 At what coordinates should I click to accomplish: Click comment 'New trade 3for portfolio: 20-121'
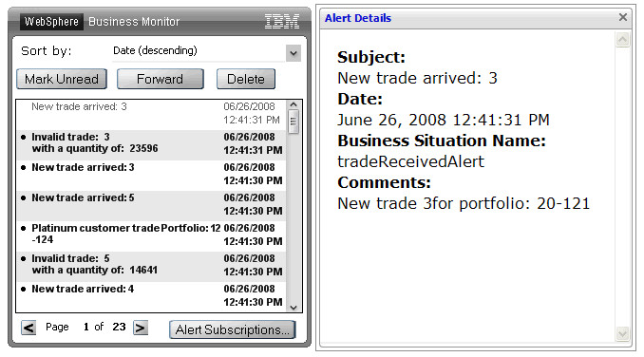(x=464, y=203)
